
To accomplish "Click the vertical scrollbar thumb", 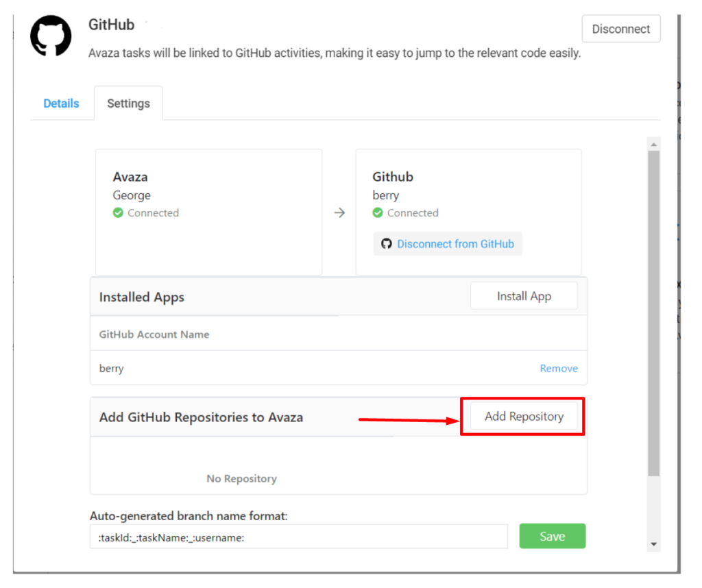I will coord(653,313).
